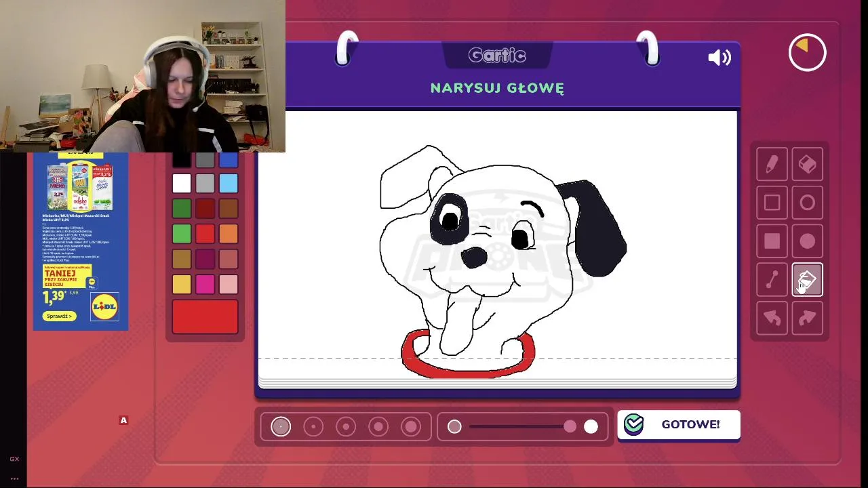Pick the yellow color swatch
The width and height of the screenshot is (868, 488).
pos(182,283)
